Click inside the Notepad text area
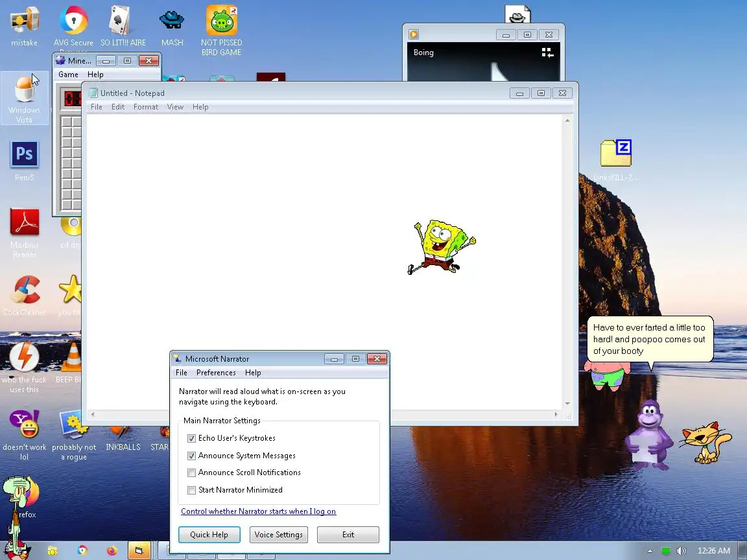The image size is (747, 560). (324, 262)
